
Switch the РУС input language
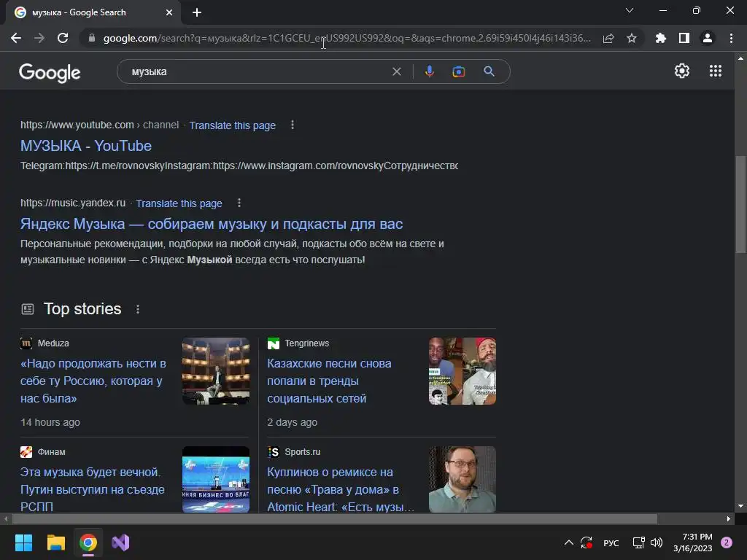pos(611,542)
